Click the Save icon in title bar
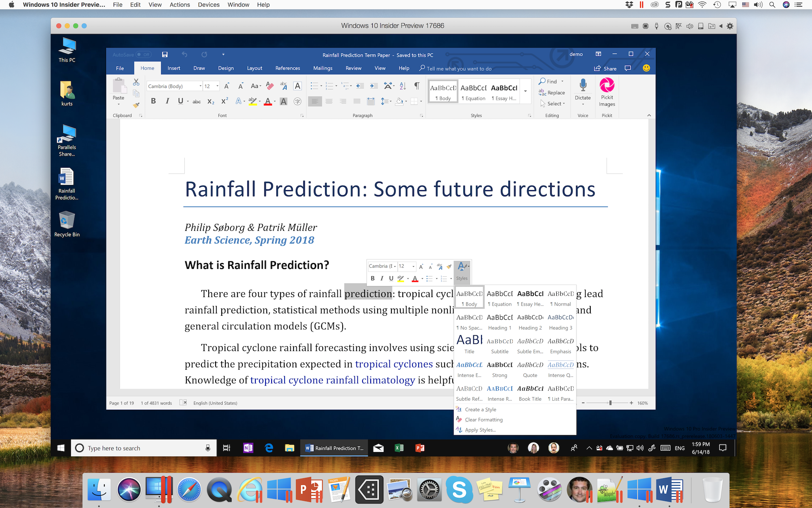This screenshot has width=812, height=508. tap(165, 54)
